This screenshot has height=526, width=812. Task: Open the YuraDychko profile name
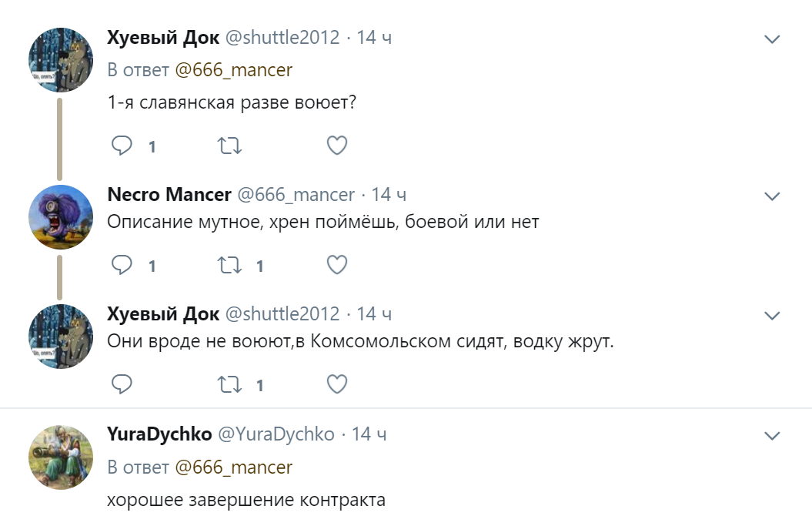(159, 434)
